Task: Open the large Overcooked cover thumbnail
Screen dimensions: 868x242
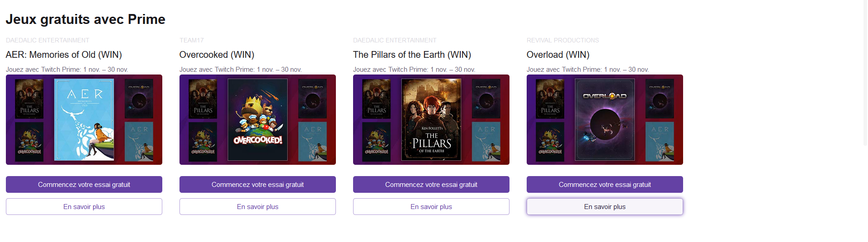Action: coord(258,120)
